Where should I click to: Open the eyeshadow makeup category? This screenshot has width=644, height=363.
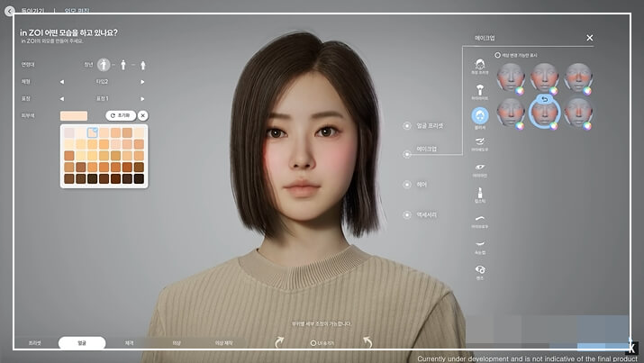pos(480,144)
